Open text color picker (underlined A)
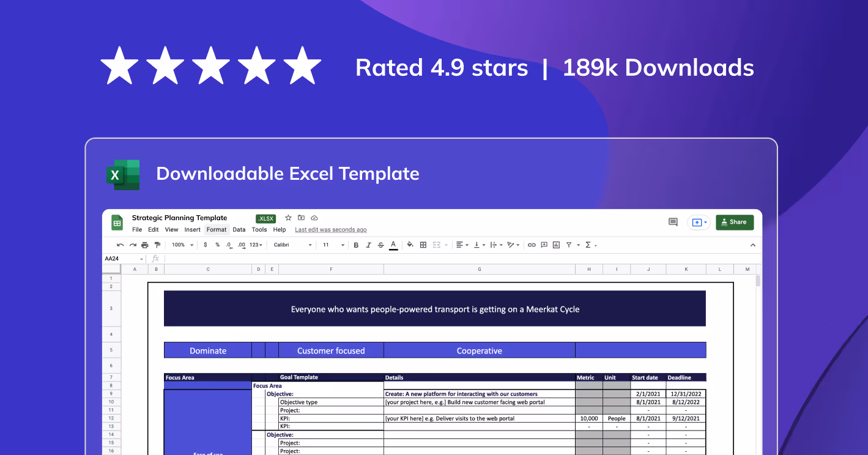Viewport: 868px width, 455px height. [x=393, y=245]
